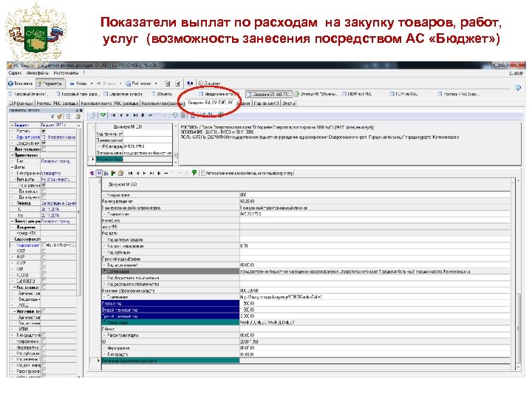Click the second checkmark icon in main toolbar
532x399 pixels.
177,83
